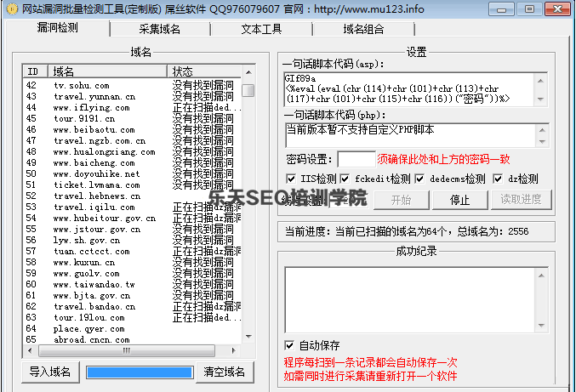Select row tour.19lou.com

coord(132,317)
